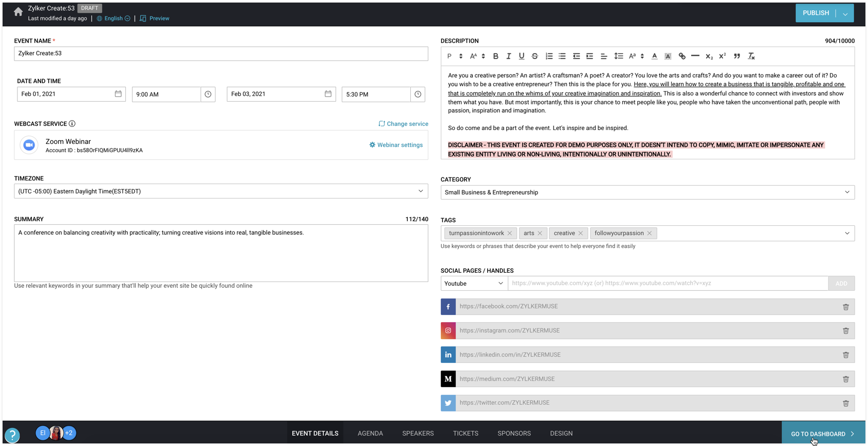Open Webinar settings link
This screenshot has width=868, height=446.
396,145
